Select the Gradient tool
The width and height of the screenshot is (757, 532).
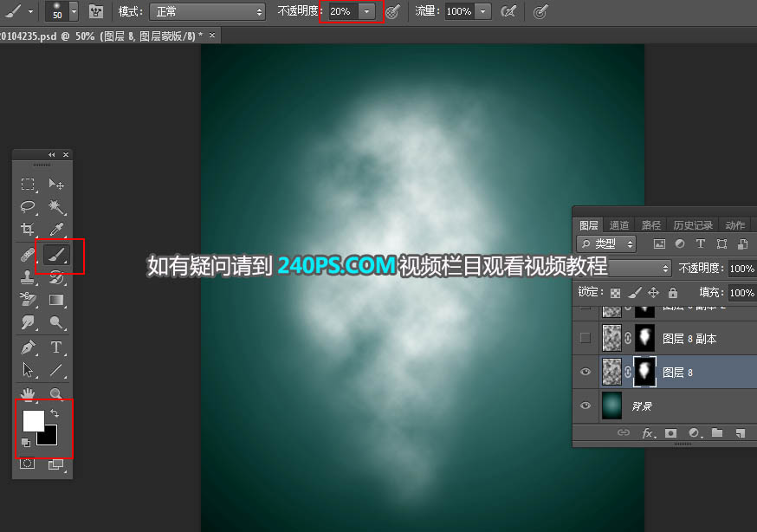pos(56,301)
